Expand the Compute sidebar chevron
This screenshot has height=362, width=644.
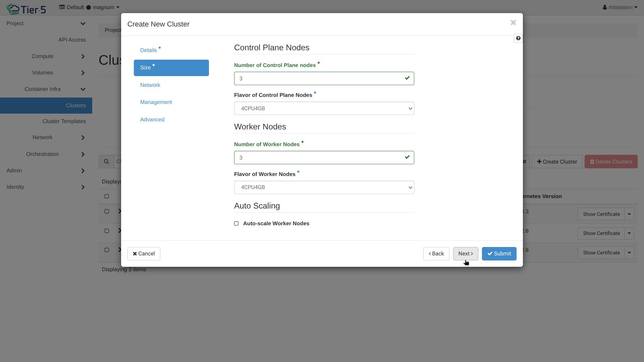tap(83, 56)
